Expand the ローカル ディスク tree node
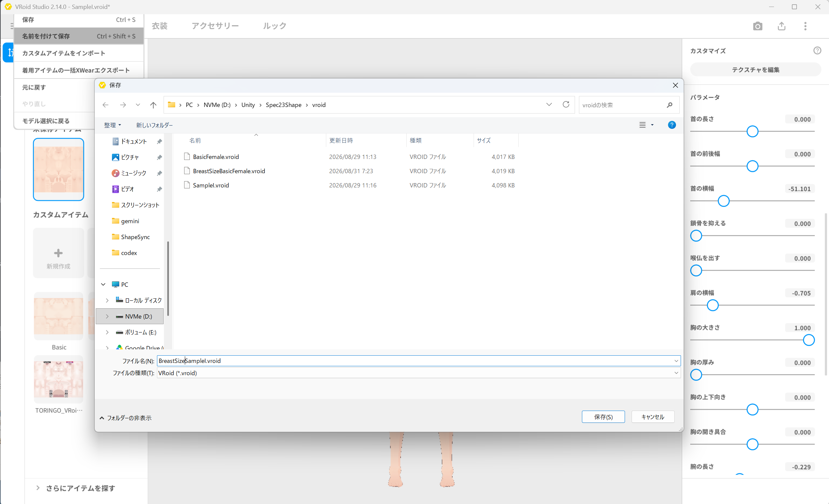This screenshot has width=829, height=504. 107,300
